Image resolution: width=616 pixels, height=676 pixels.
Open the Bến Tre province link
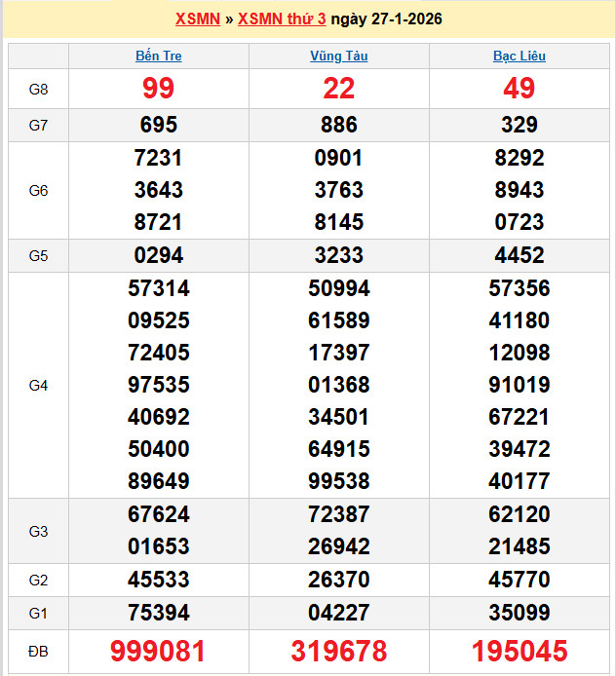[158, 56]
